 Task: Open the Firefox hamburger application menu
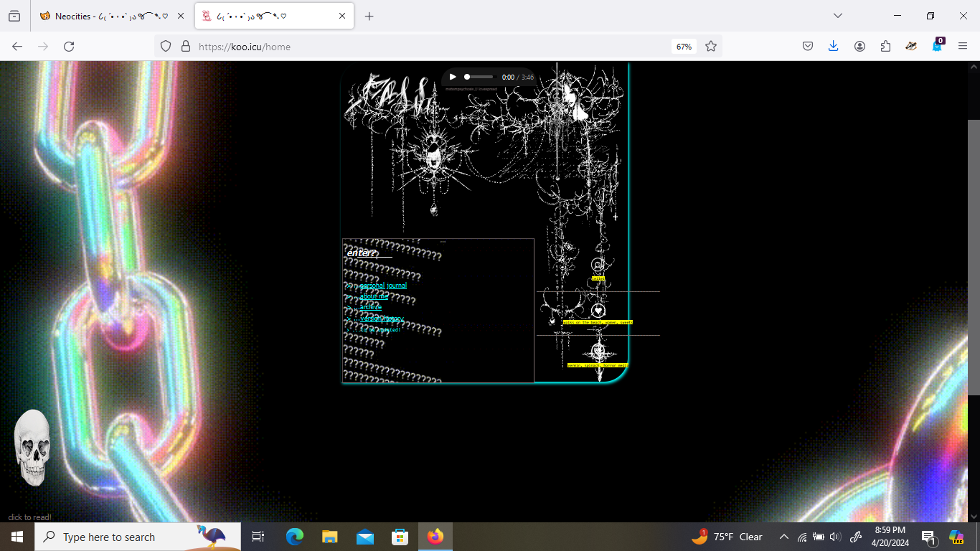tap(963, 46)
